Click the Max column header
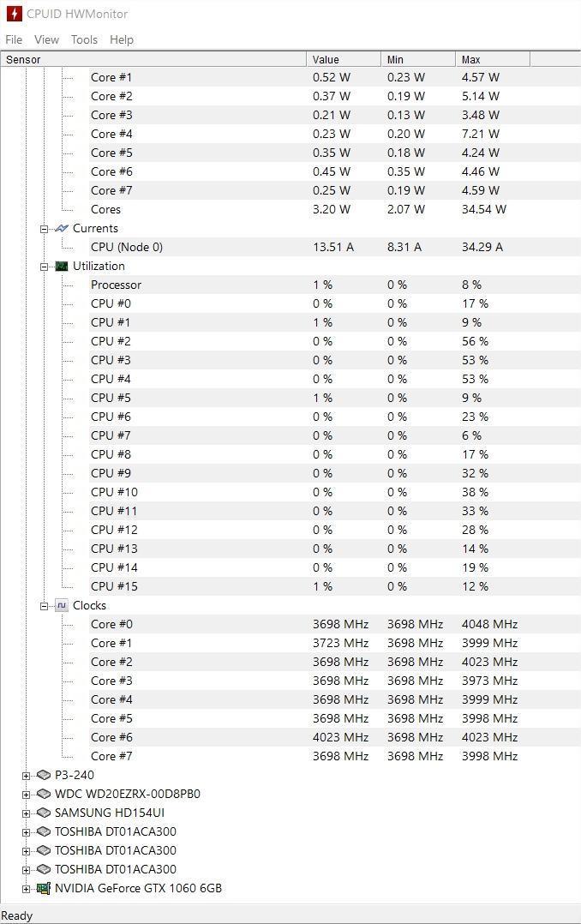The height and width of the screenshot is (924, 581). tap(493, 59)
